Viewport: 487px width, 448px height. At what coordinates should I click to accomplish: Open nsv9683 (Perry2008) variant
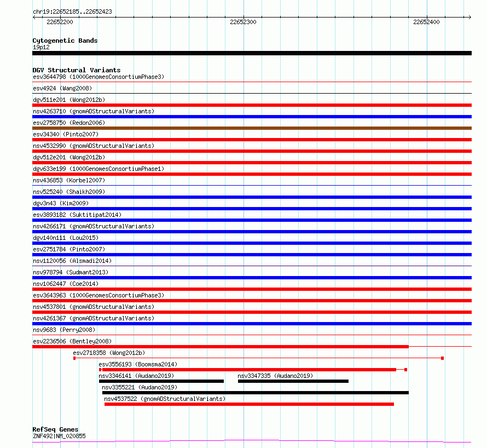64,330
